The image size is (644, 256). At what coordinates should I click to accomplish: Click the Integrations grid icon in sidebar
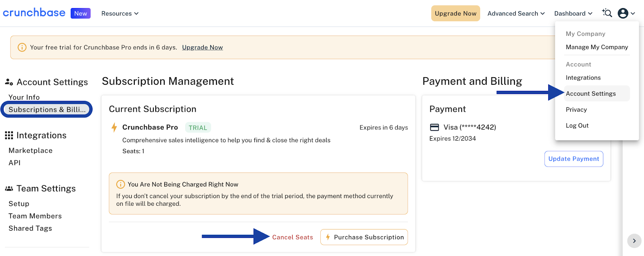[x=9, y=135]
